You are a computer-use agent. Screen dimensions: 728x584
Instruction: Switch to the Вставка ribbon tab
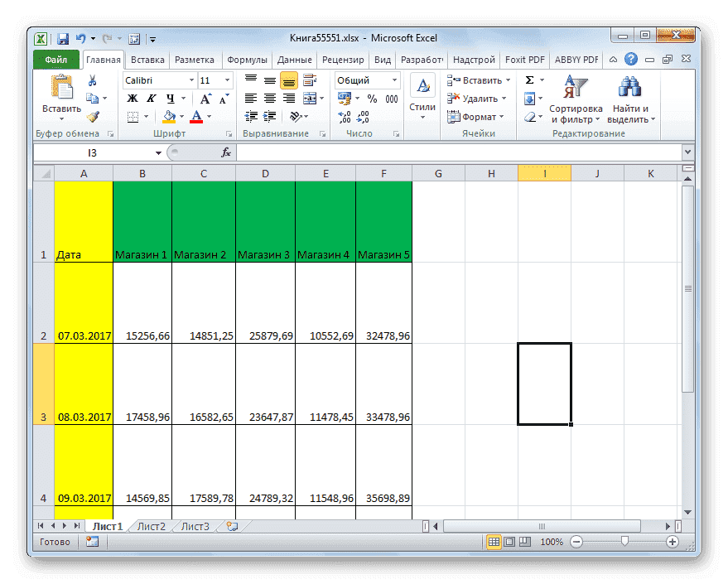[x=147, y=59]
